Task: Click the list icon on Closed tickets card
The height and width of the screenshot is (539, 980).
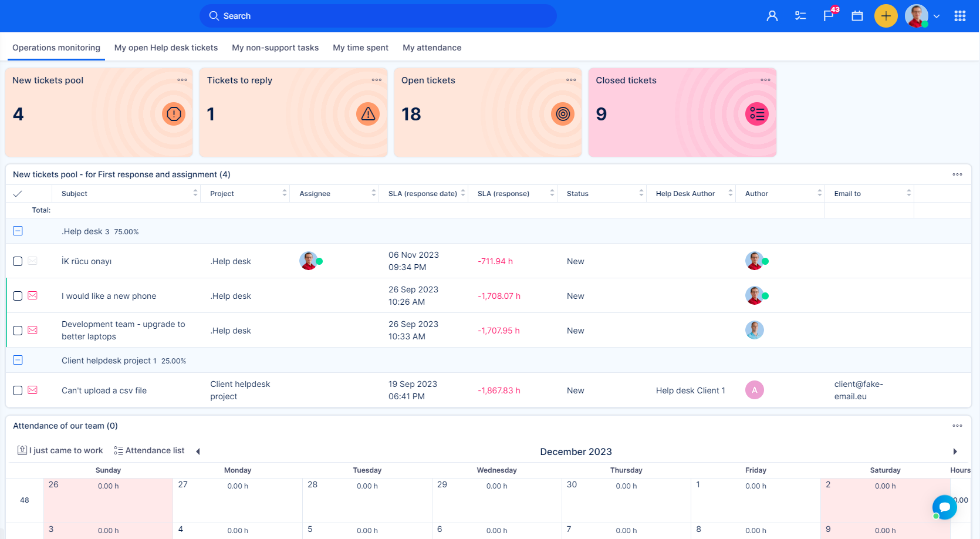Action: pyautogui.click(x=757, y=114)
